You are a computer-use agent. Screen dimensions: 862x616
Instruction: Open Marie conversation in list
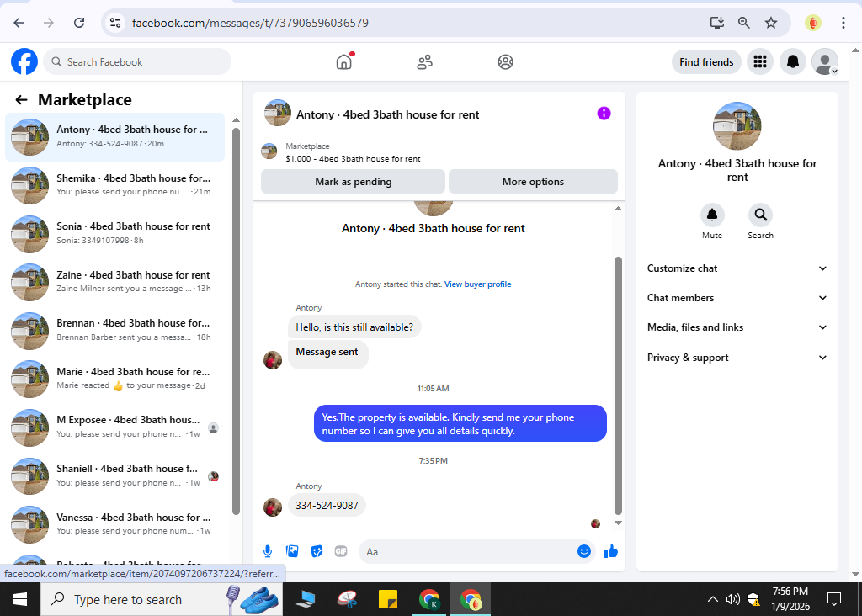click(114, 379)
